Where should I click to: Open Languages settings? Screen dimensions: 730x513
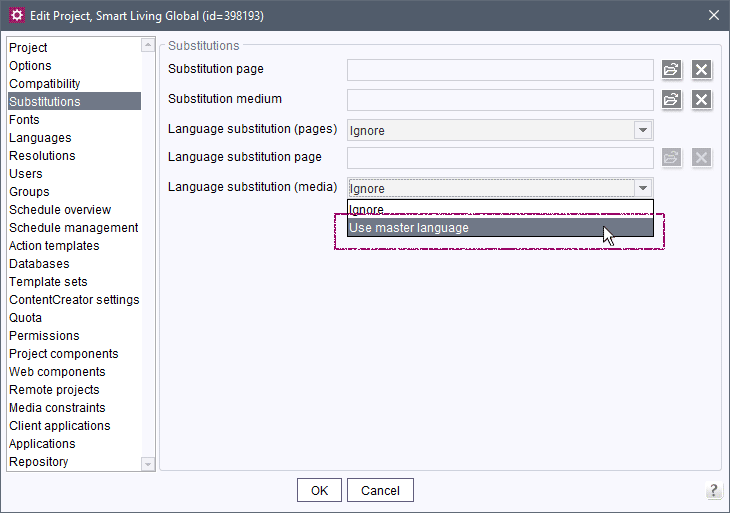point(74,138)
